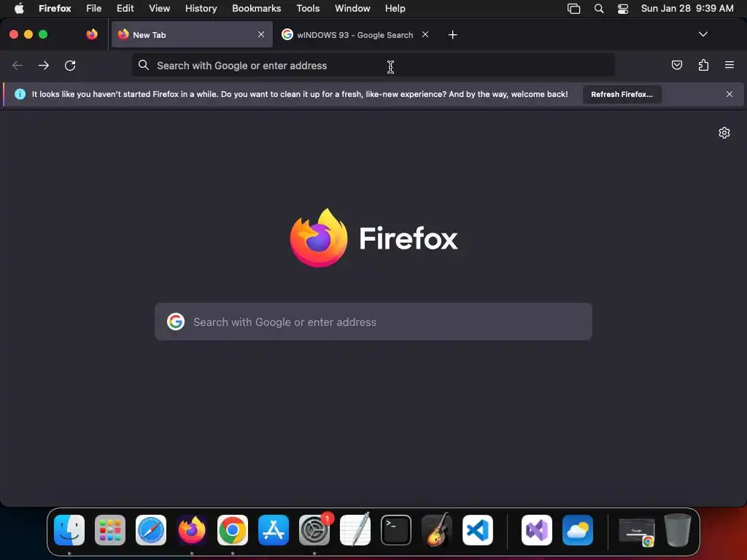747x560 pixels.
Task: Click the info icon in notification bar
Action: (20, 94)
